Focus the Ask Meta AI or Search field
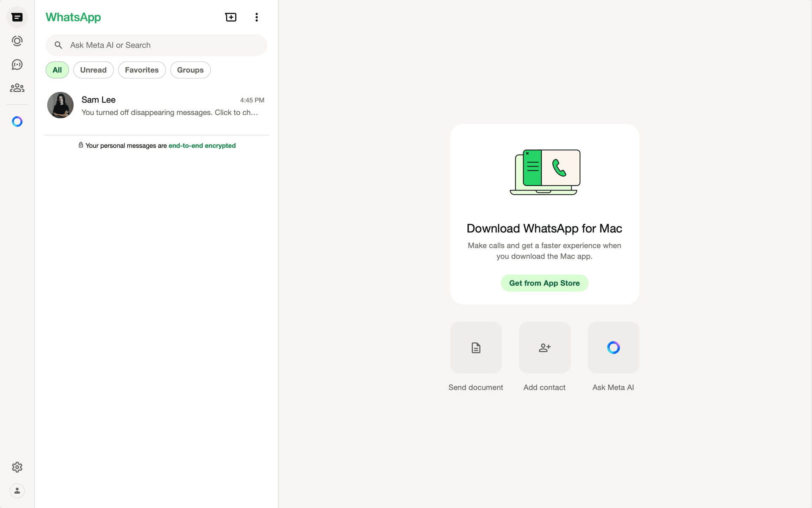Image resolution: width=812 pixels, height=508 pixels. click(156, 45)
